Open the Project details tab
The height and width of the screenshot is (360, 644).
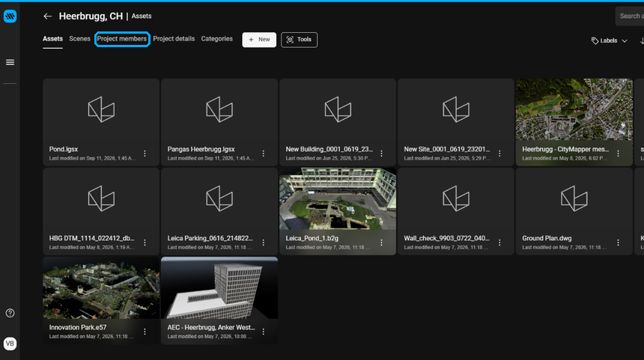click(x=174, y=39)
